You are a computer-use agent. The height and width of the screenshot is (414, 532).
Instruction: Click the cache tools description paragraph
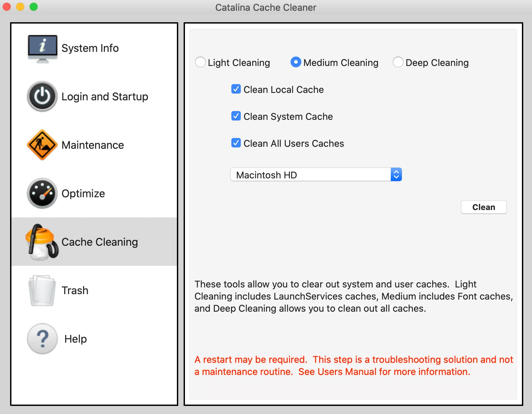[354, 296]
